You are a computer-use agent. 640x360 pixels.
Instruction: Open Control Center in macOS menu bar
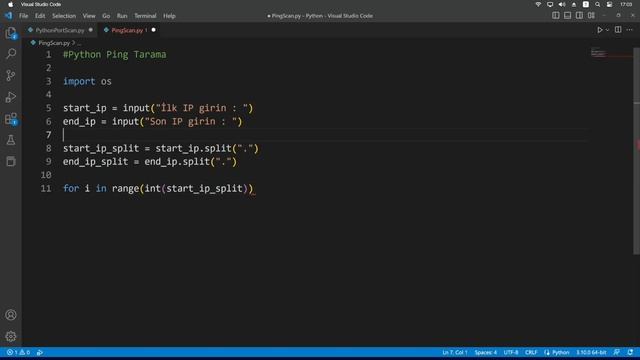pyautogui.click(x=609, y=4)
